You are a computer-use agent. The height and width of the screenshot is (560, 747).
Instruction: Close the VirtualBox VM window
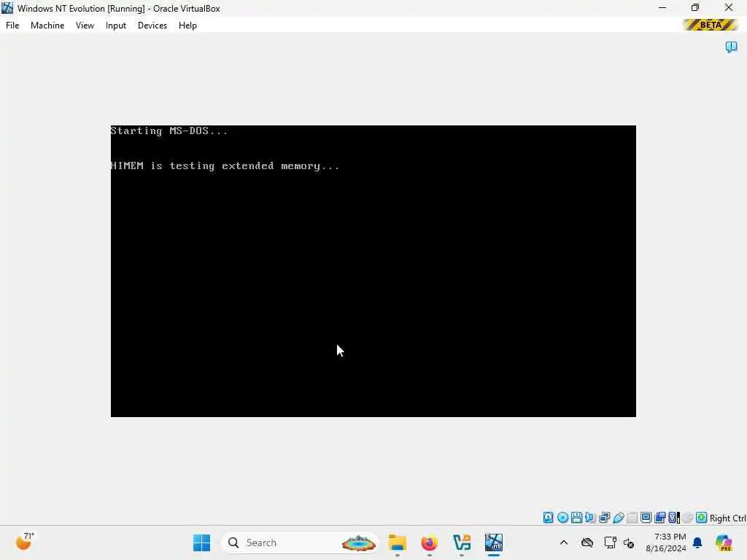click(729, 8)
